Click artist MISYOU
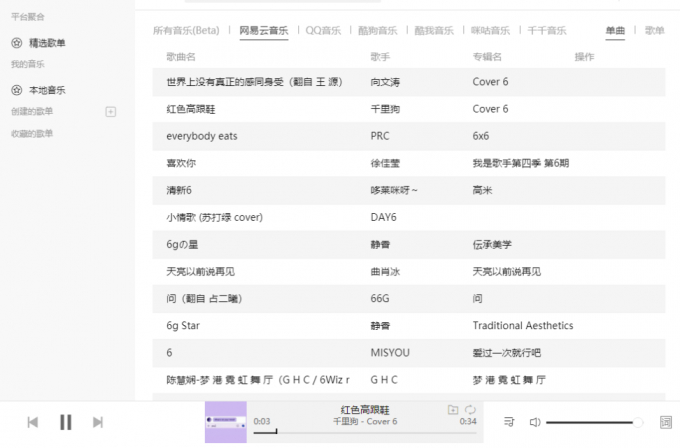680x448 pixels. 390,353
